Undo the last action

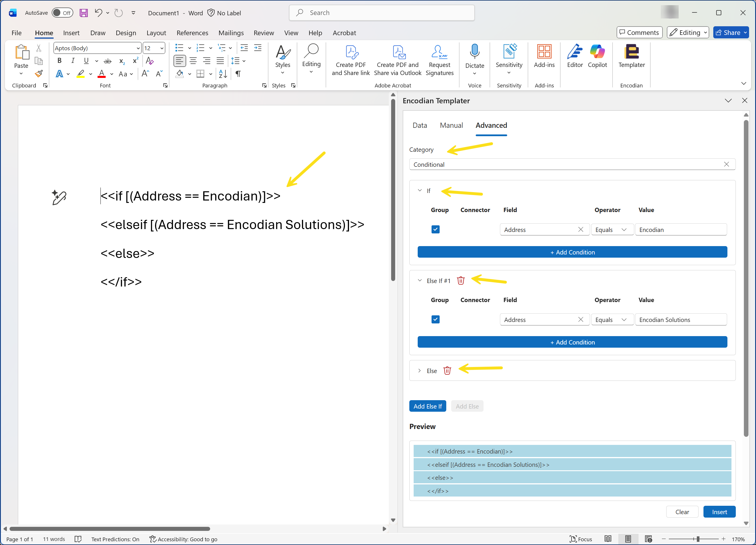coord(98,13)
